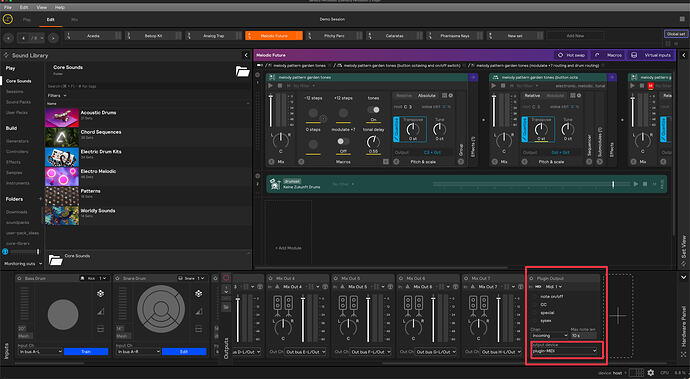
Task: Open the Chan incoming dropdown
Action: [x=549, y=335]
